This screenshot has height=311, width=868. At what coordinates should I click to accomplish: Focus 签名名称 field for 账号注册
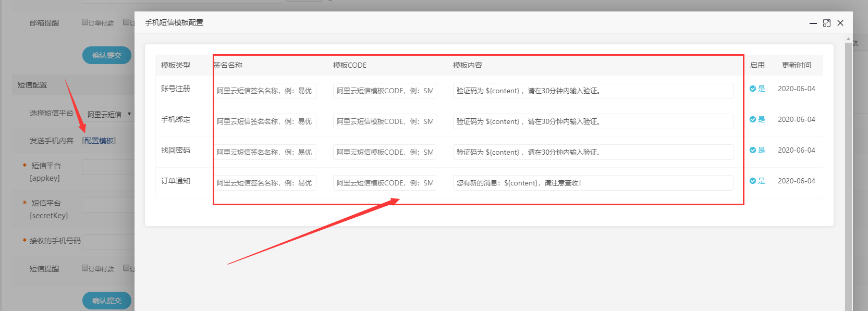[x=265, y=91]
